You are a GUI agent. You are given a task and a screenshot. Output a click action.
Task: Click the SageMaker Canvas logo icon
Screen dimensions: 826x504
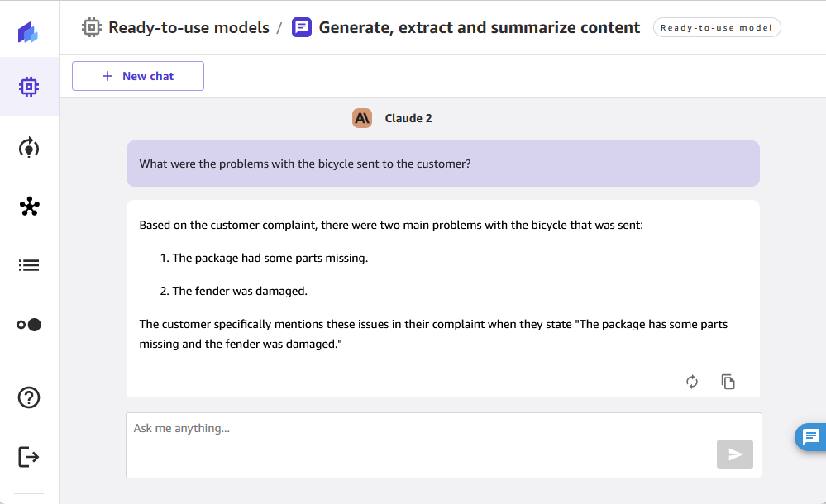[x=29, y=33]
